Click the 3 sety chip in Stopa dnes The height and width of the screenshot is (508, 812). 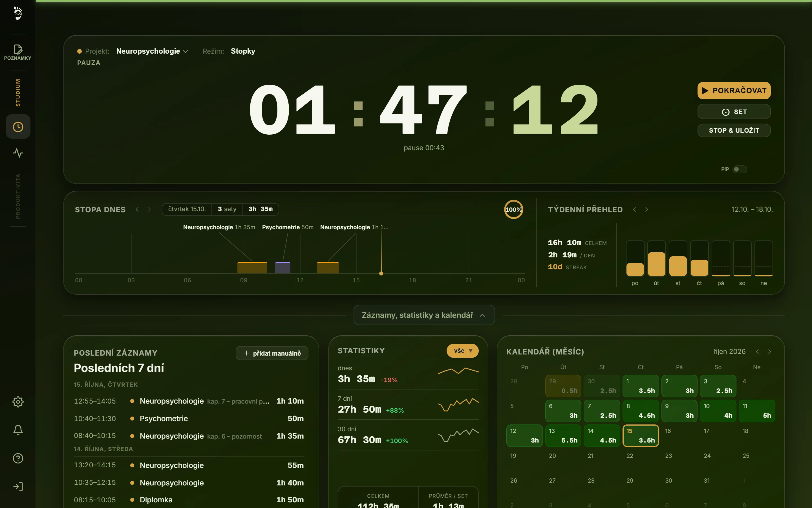[x=227, y=209]
